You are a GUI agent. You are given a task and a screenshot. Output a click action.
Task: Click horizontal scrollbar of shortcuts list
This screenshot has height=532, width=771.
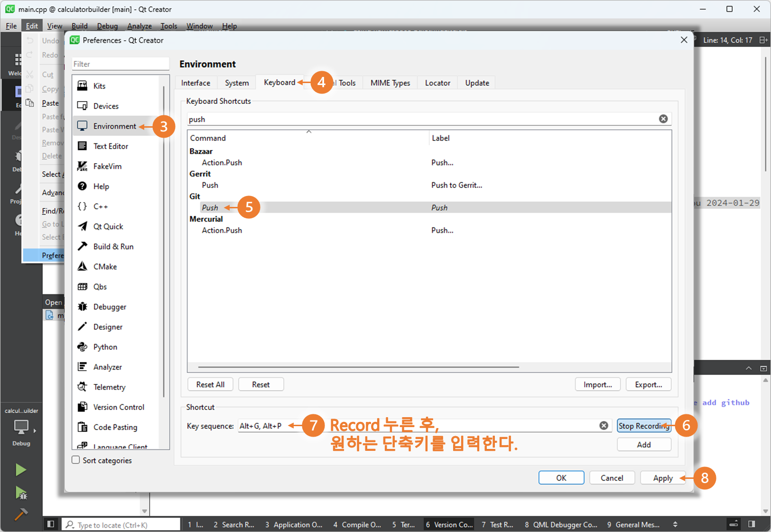pos(359,367)
